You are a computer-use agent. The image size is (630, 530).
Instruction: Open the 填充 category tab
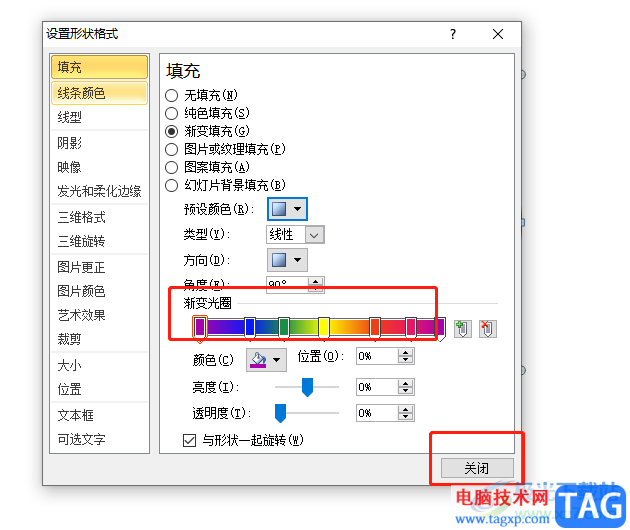(x=99, y=67)
